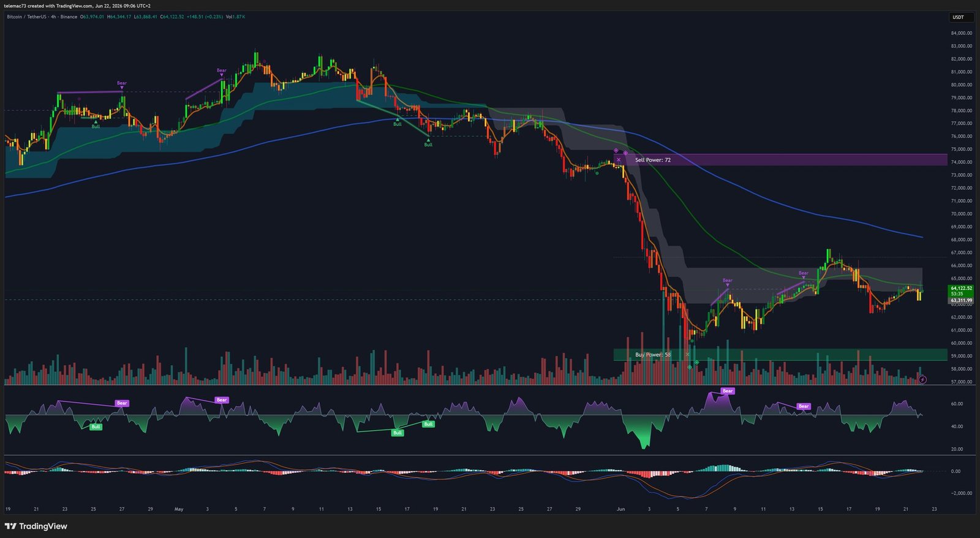Viewport: 980px width, 538px height.
Task: Click the purple lightning bolt icon
Action: 922,379
